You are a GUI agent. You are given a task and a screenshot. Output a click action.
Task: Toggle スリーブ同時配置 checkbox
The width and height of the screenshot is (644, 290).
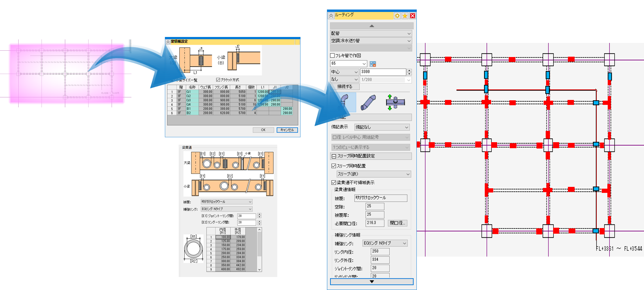point(334,166)
